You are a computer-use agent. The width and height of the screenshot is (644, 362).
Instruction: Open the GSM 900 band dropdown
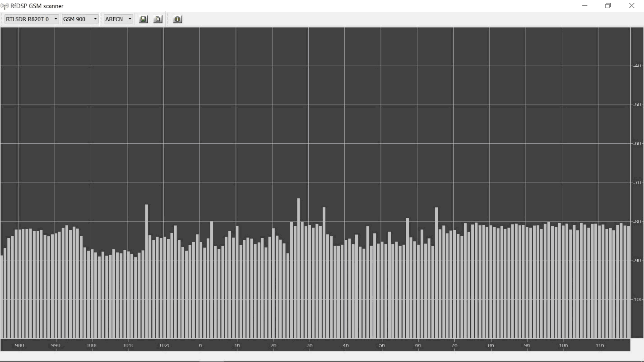(x=80, y=19)
